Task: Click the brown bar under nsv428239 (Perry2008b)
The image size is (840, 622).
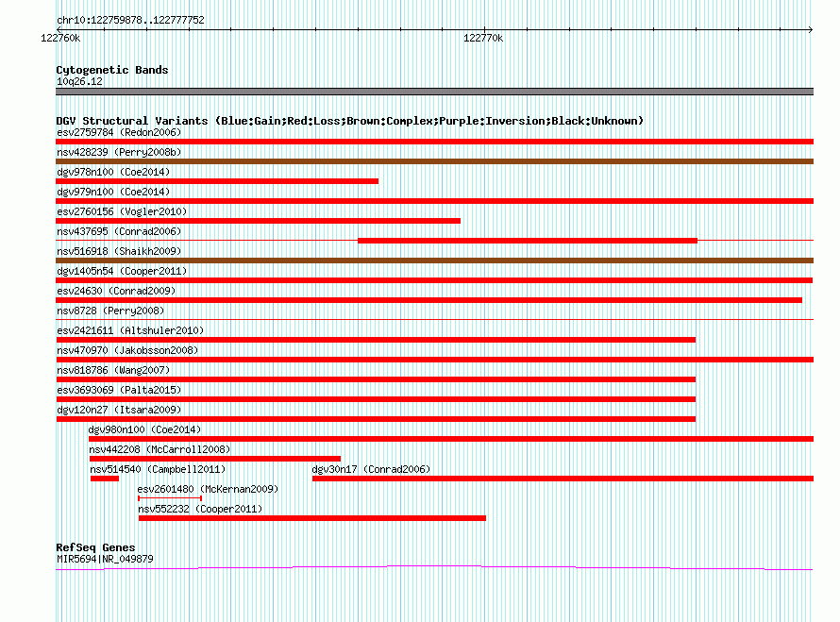Action: coord(434,161)
